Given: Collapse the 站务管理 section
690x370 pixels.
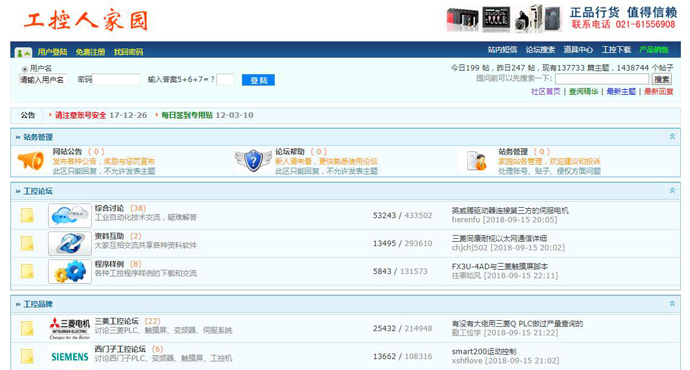Looking at the screenshot, I should [x=672, y=137].
